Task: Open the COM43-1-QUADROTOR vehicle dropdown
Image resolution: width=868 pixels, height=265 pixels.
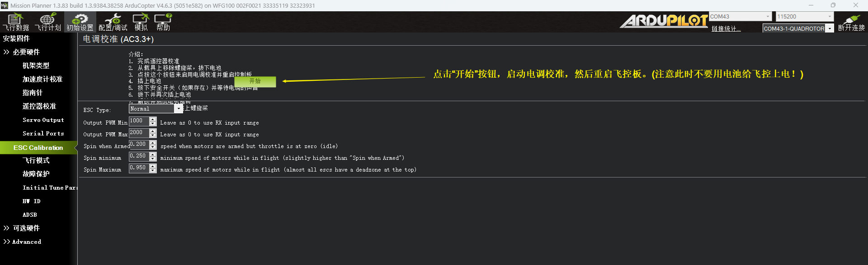Action: 798,28
